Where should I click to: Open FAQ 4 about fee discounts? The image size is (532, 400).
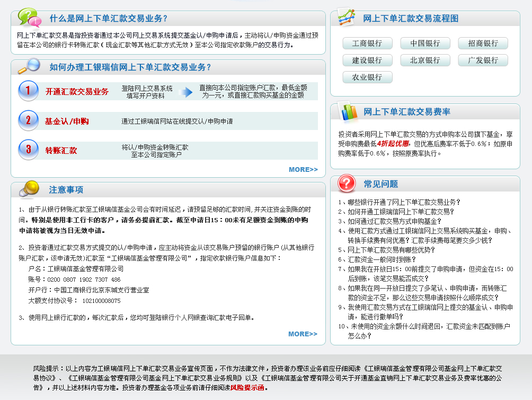pos(425,236)
